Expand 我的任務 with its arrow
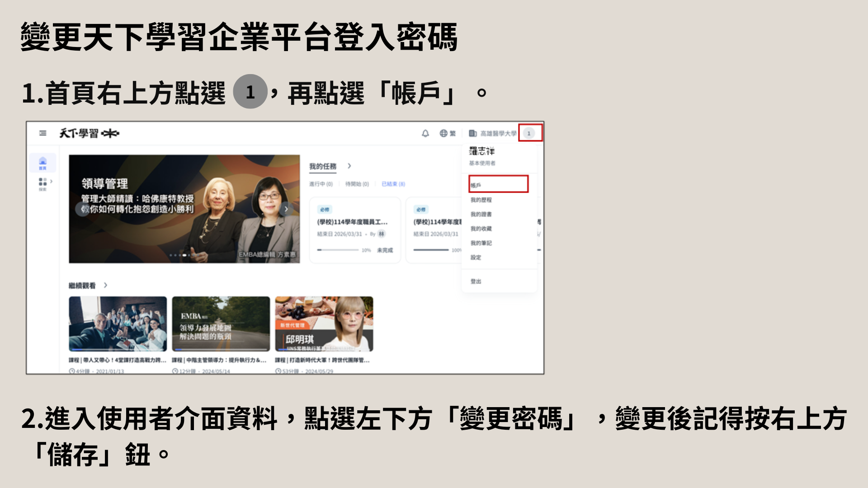 pyautogui.click(x=349, y=166)
